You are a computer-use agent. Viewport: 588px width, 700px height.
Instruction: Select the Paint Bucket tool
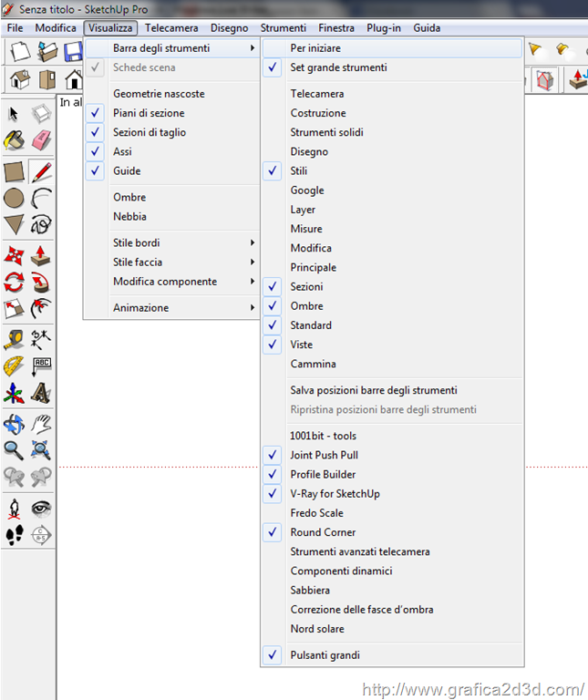[x=14, y=141]
